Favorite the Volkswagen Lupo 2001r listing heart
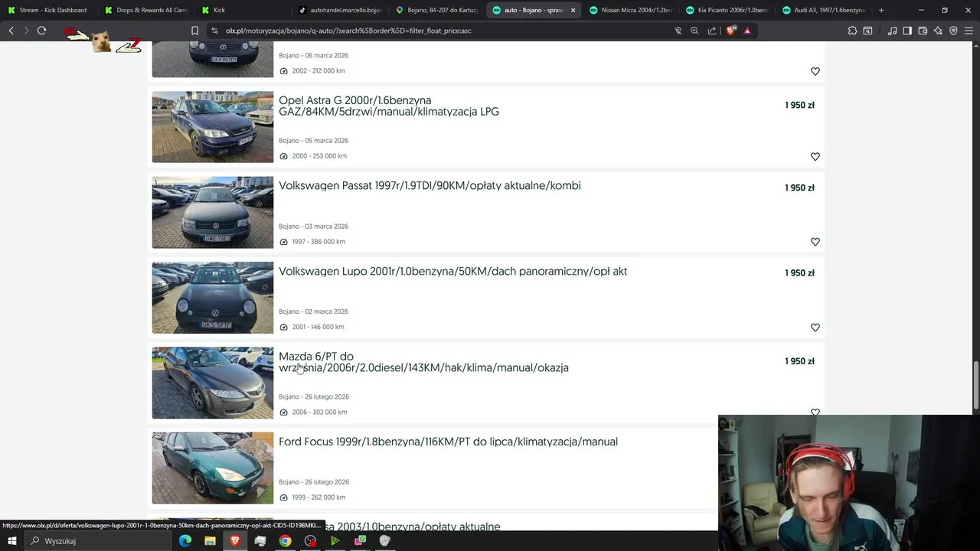 click(815, 328)
